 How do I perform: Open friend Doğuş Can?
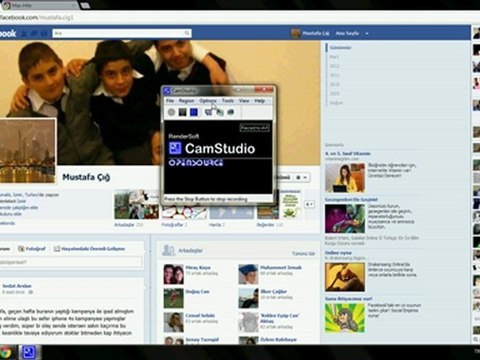[197, 292]
